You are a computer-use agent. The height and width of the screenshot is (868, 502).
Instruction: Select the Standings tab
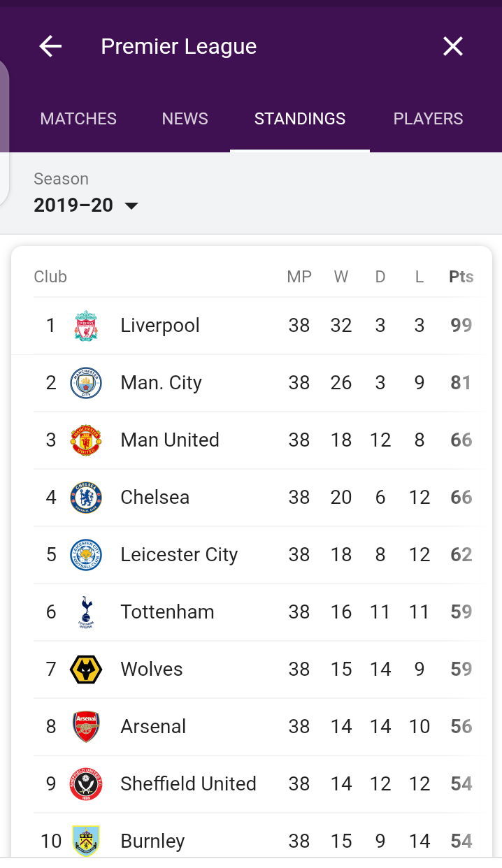(x=300, y=119)
